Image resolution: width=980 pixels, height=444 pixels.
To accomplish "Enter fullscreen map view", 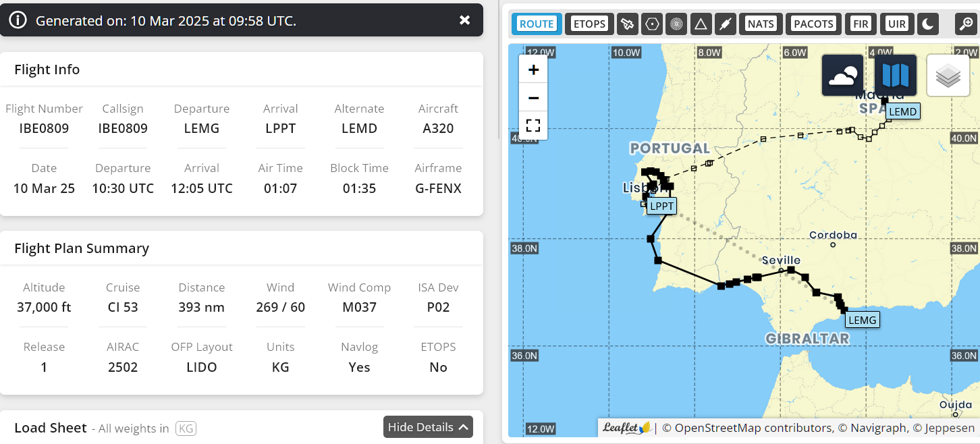I will (533, 126).
